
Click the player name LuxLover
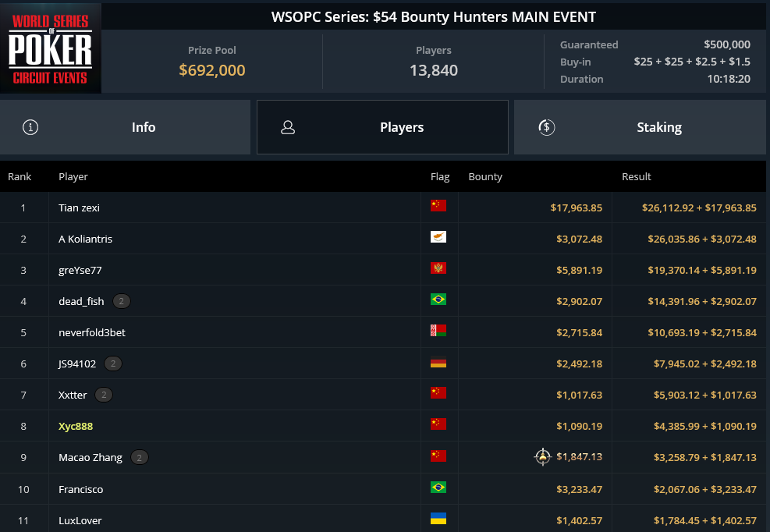click(x=80, y=521)
